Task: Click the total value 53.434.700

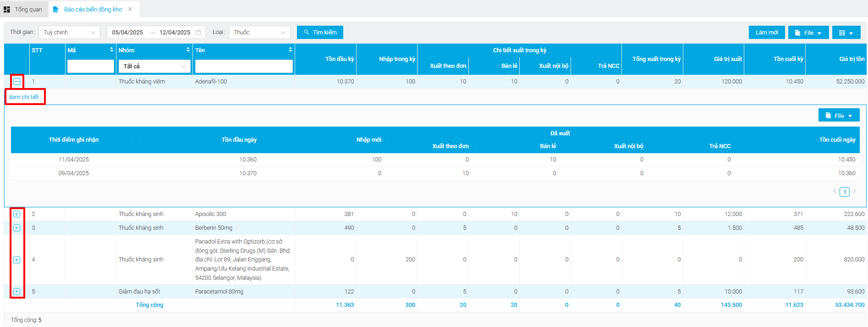Action: [850, 305]
